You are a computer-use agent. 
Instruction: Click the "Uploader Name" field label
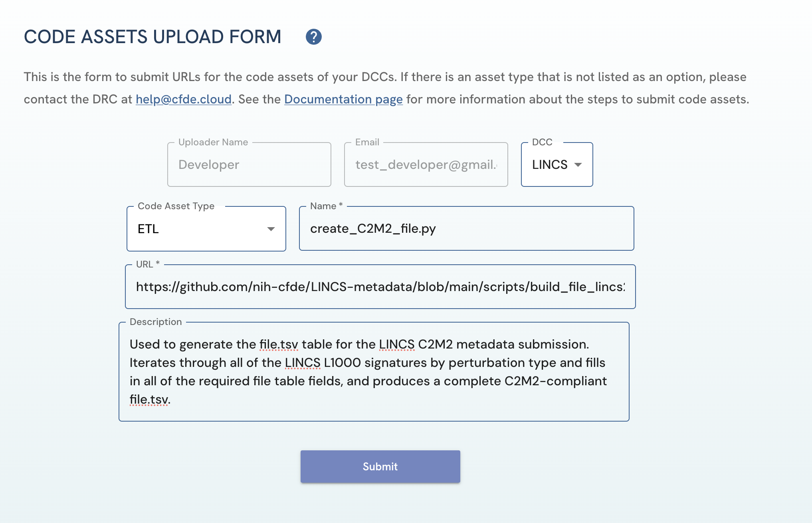coord(213,142)
